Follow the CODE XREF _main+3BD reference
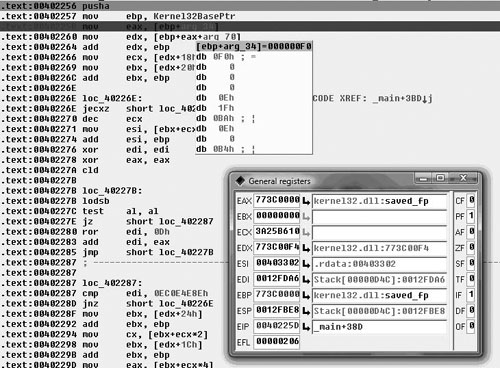Viewport: 500px width, 368px height. [402, 98]
